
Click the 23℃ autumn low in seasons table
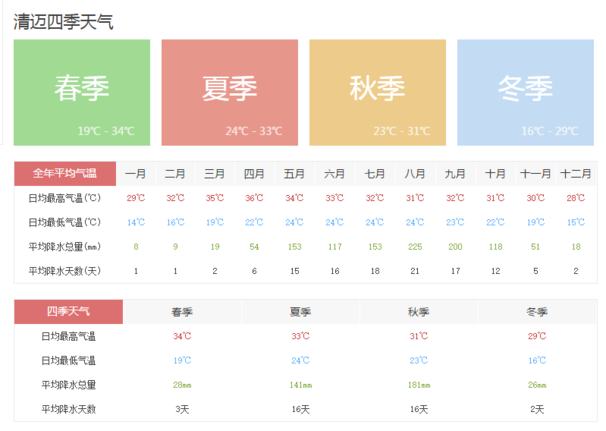[x=419, y=360]
